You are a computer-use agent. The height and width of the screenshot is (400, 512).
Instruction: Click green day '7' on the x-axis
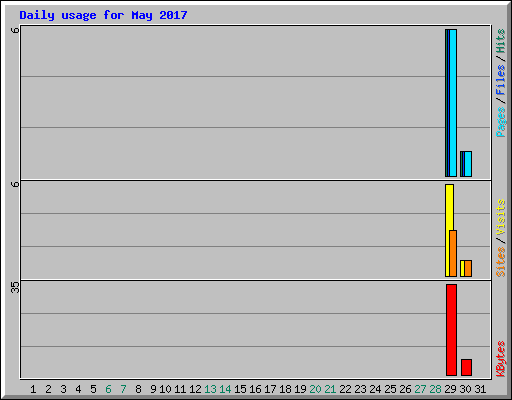coord(123,389)
